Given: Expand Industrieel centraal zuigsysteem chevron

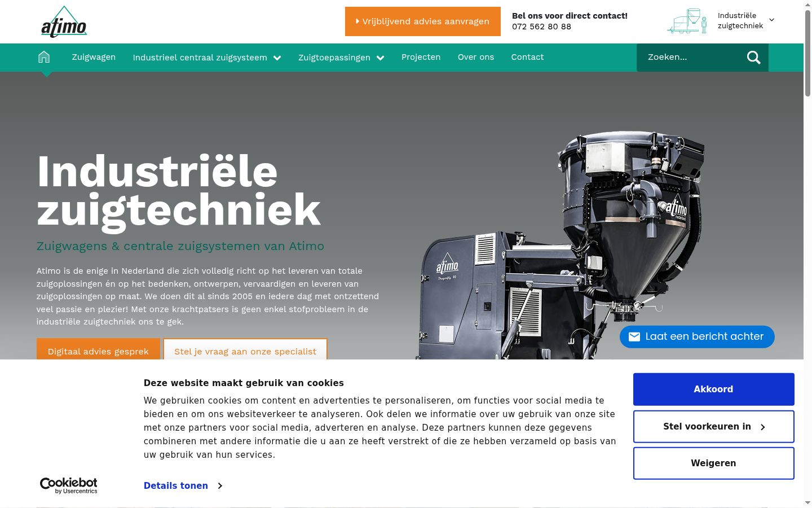Looking at the screenshot, I should click(x=277, y=58).
